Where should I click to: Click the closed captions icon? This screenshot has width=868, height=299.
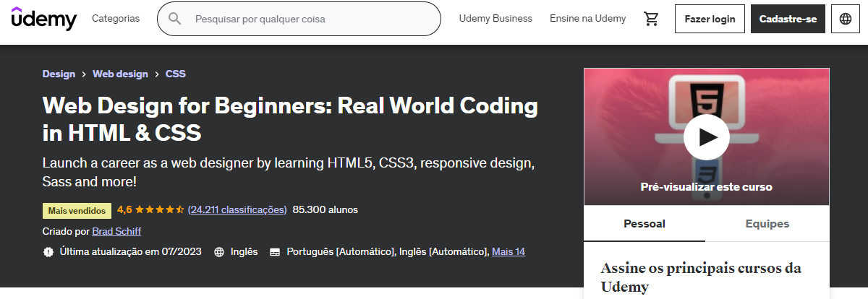[x=275, y=252]
